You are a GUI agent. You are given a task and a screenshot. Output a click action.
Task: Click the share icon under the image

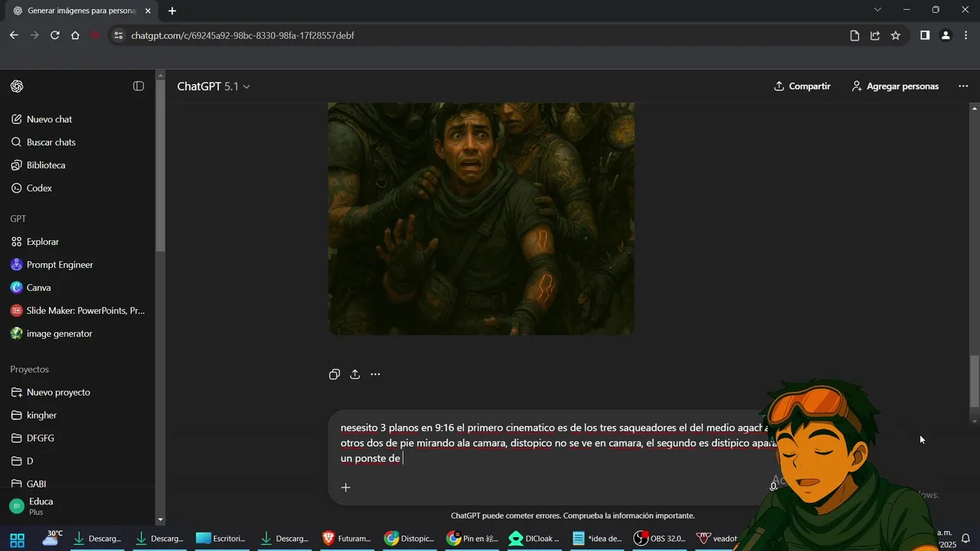[x=355, y=374]
